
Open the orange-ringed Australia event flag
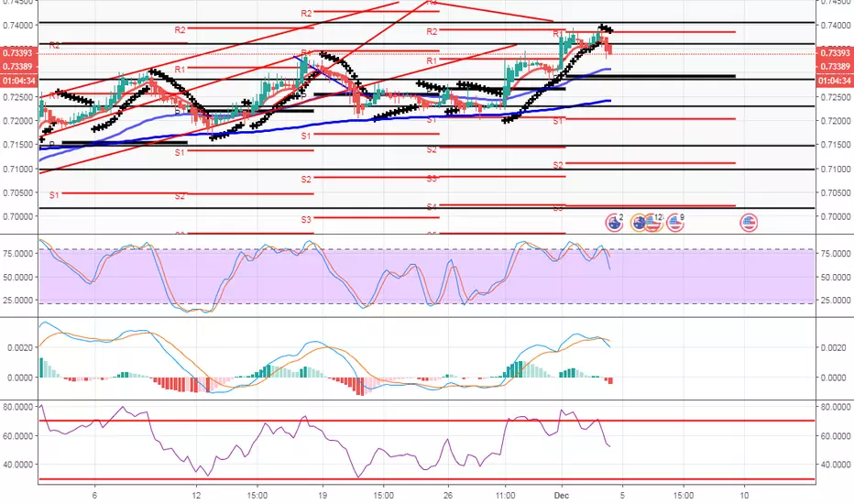tap(639, 223)
